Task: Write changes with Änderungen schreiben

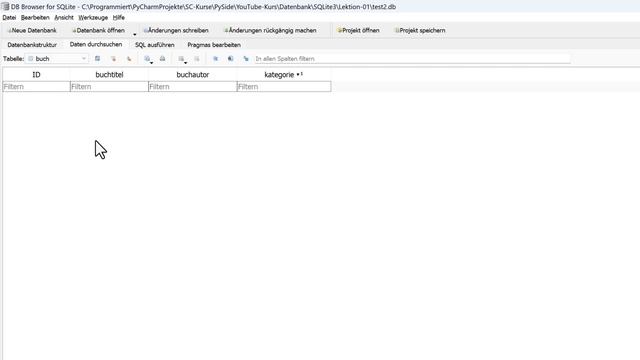Action: point(176,30)
